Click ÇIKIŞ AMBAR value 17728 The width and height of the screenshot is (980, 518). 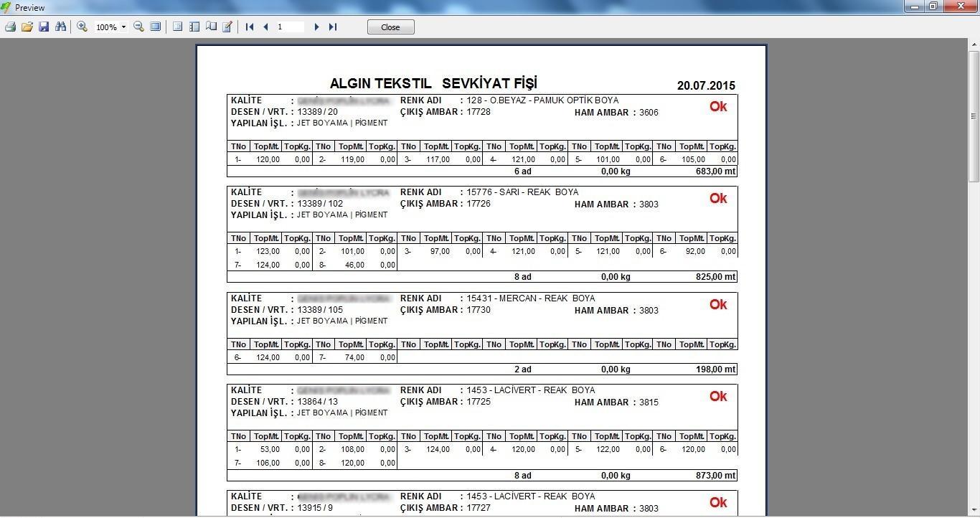click(479, 112)
